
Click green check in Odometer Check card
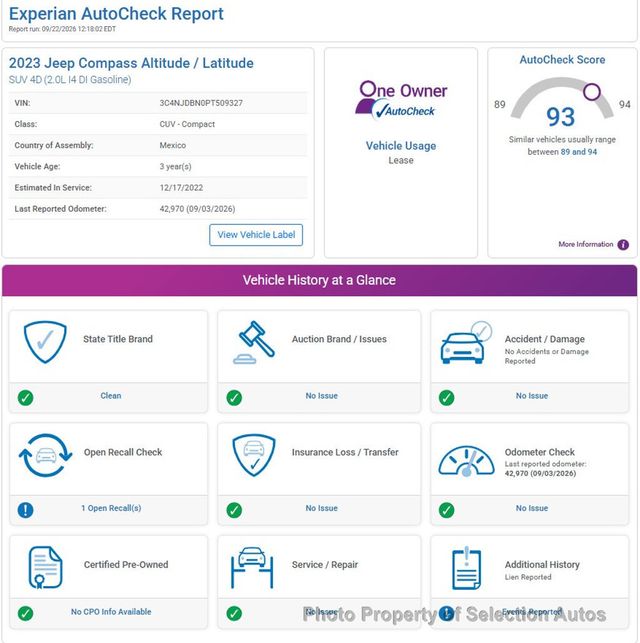[446, 510]
